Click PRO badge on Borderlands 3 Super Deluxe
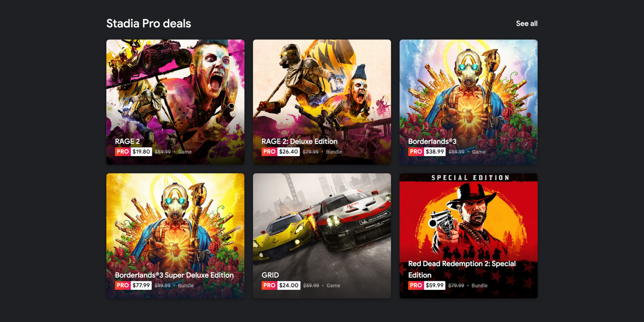The image size is (644, 322). pos(123,285)
